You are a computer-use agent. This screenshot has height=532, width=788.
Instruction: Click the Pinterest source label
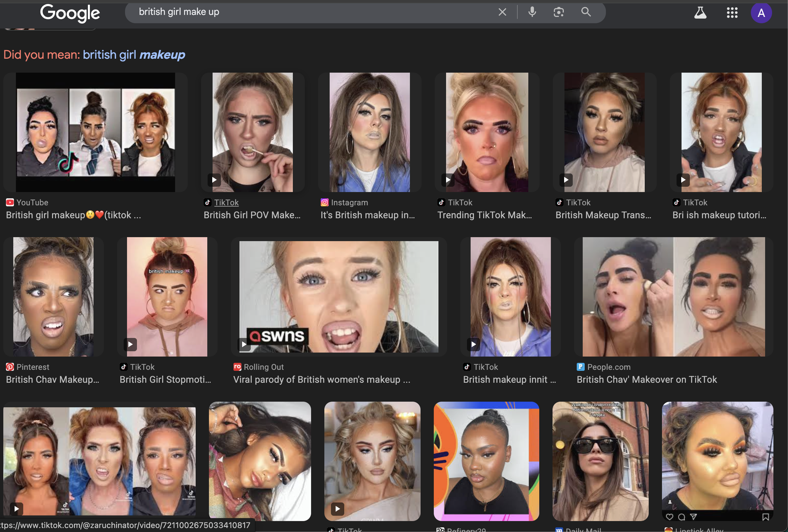click(33, 367)
